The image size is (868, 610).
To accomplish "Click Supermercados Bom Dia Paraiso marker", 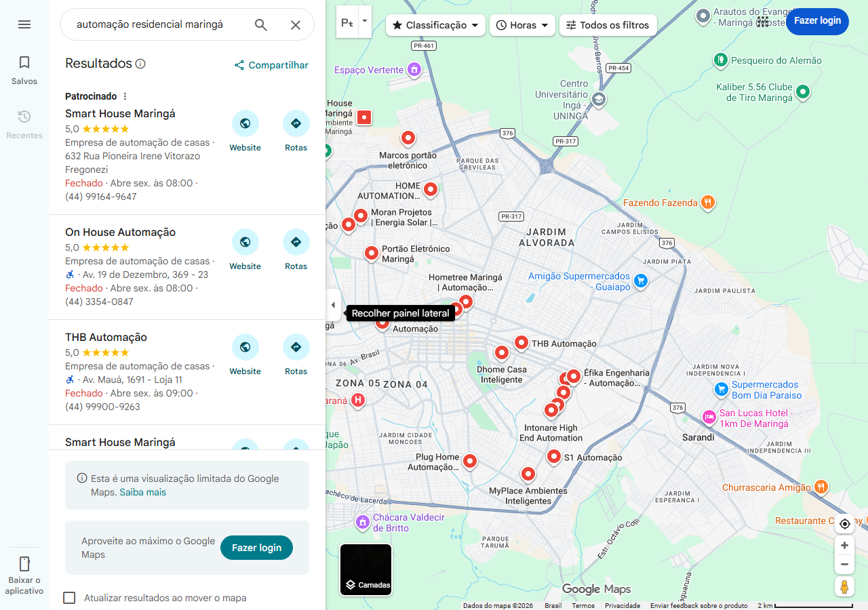I will 722,390.
